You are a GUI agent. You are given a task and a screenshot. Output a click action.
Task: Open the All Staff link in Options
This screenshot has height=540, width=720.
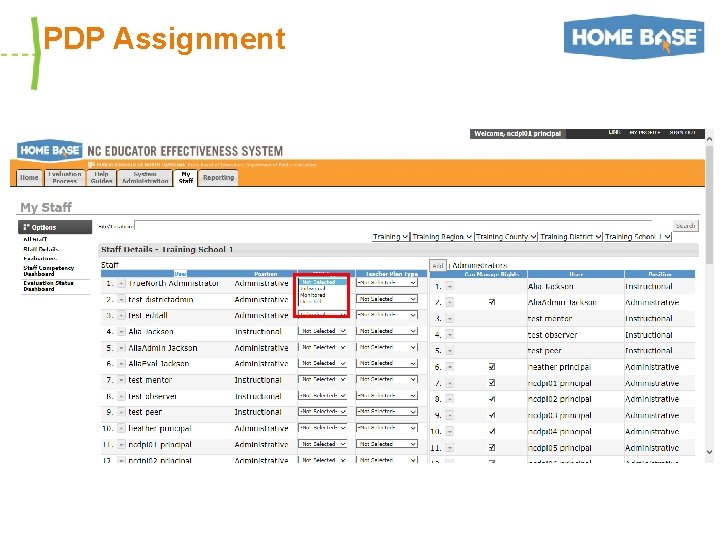35,239
